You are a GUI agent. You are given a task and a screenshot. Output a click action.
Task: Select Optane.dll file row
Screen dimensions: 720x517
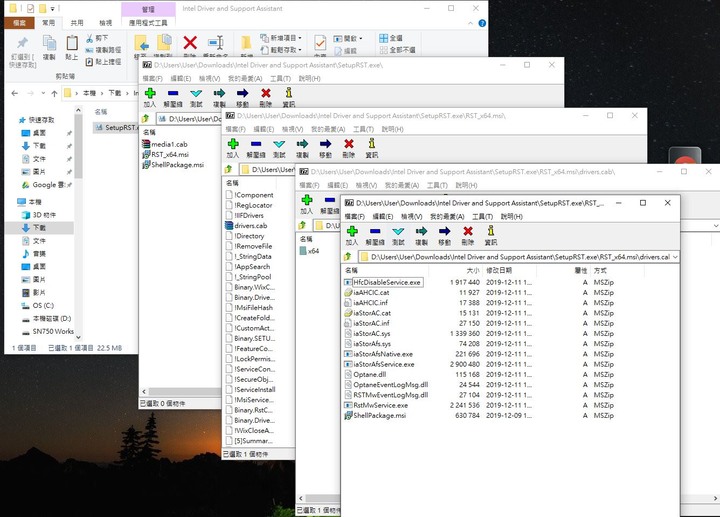click(x=370, y=374)
